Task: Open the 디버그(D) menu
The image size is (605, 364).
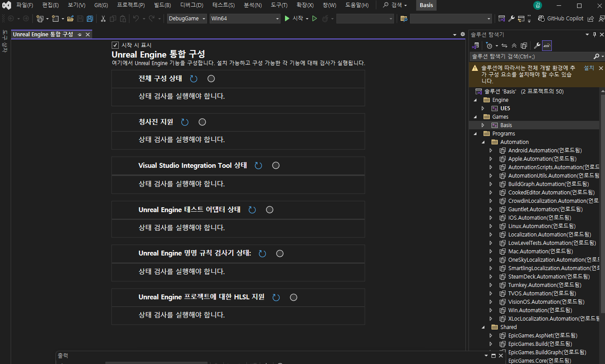Action: pyautogui.click(x=192, y=5)
